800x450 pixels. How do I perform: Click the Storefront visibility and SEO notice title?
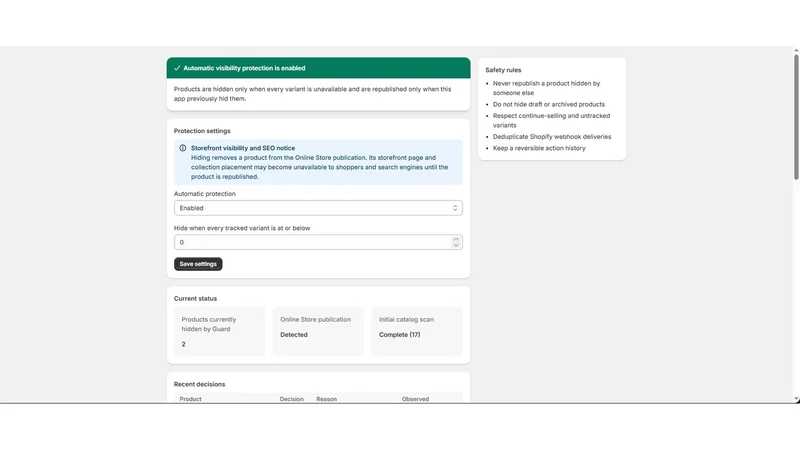243,148
